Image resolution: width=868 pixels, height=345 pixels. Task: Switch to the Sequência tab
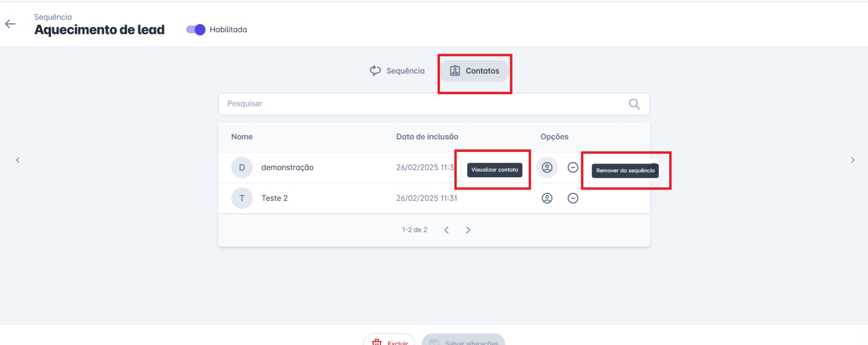tap(397, 71)
